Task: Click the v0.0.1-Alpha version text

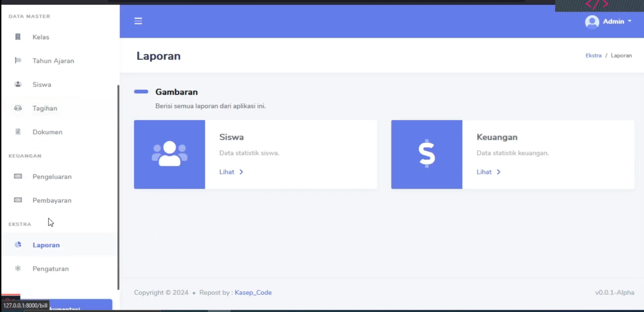Action: [x=614, y=293]
